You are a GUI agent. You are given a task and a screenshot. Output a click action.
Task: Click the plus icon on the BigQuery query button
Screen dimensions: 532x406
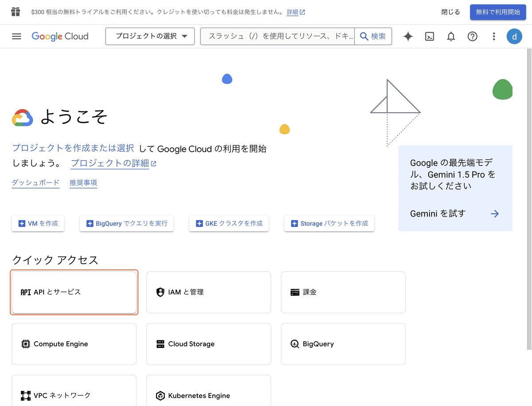(x=90, y=224)
